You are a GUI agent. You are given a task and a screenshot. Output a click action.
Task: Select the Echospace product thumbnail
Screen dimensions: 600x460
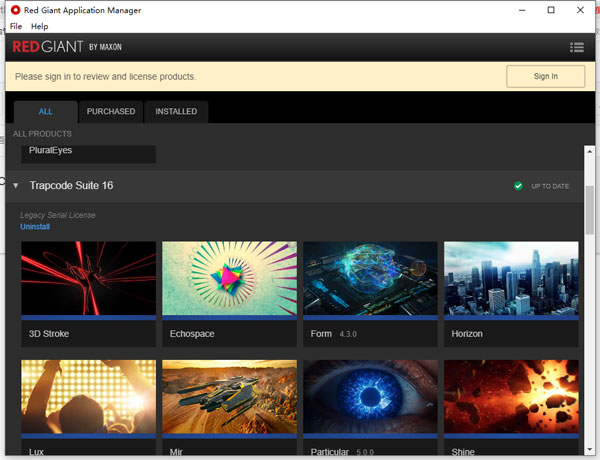(229, 279)
